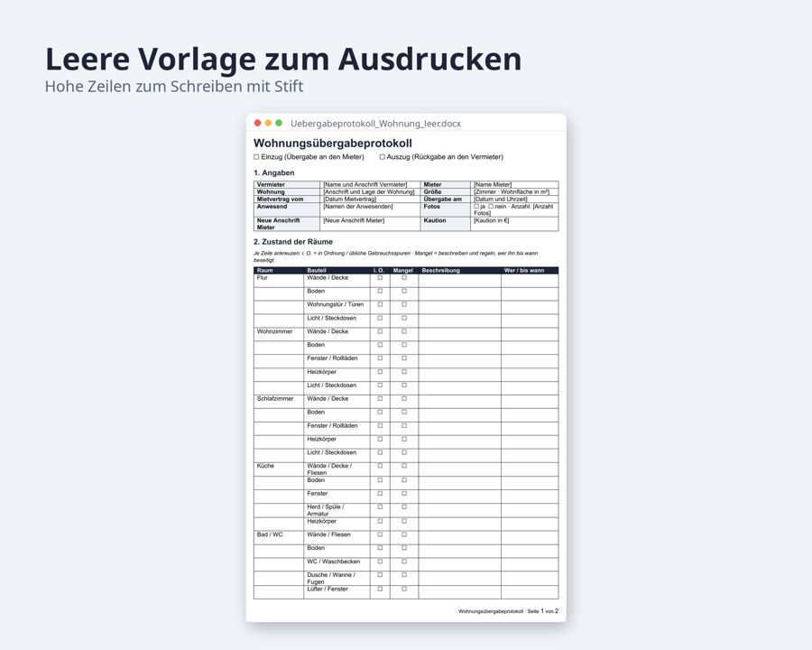Click the [Neue Anschrift Mieter] placeholder
Viewport: 812px width, 650px height.
[354, 220]
